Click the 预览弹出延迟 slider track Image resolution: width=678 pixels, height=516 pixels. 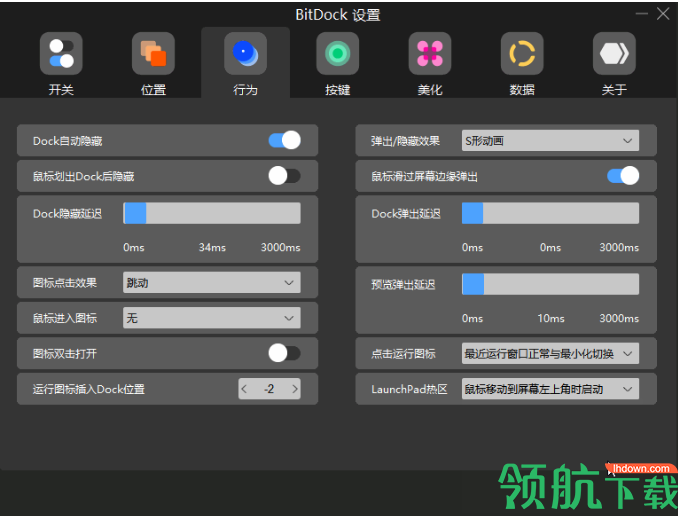click(x=550, y=284)
